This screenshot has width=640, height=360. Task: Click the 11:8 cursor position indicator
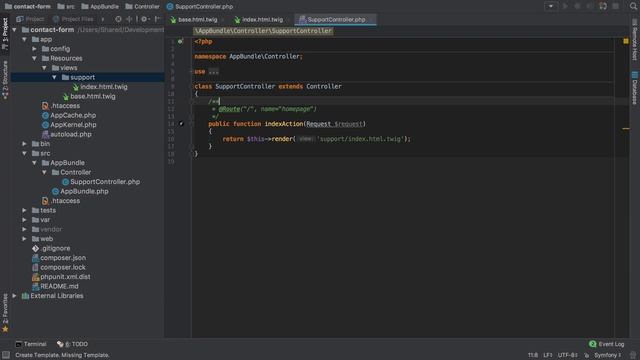click(533, 355)
